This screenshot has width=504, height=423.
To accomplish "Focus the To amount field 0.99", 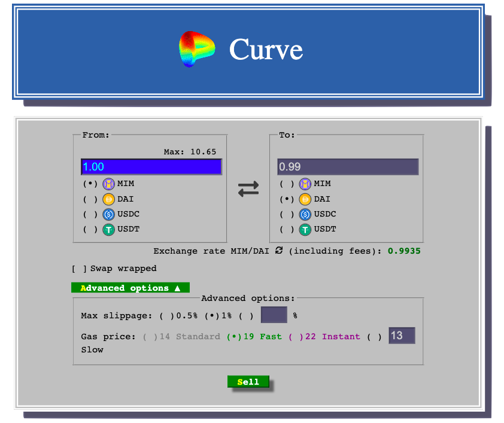I will [348, 167].
